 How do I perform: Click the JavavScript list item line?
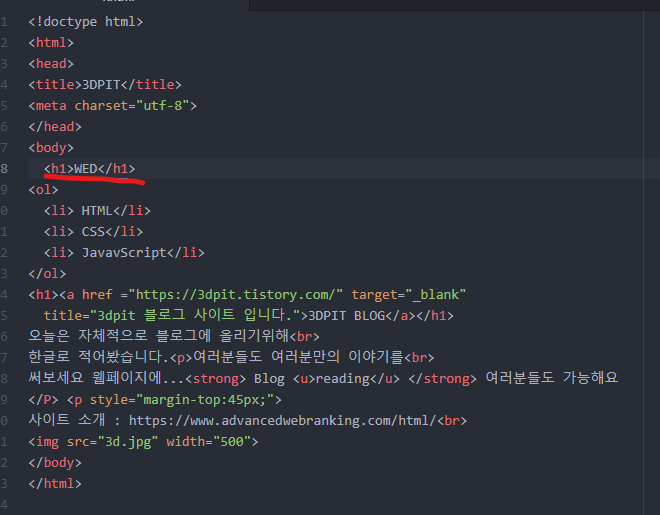124,252
